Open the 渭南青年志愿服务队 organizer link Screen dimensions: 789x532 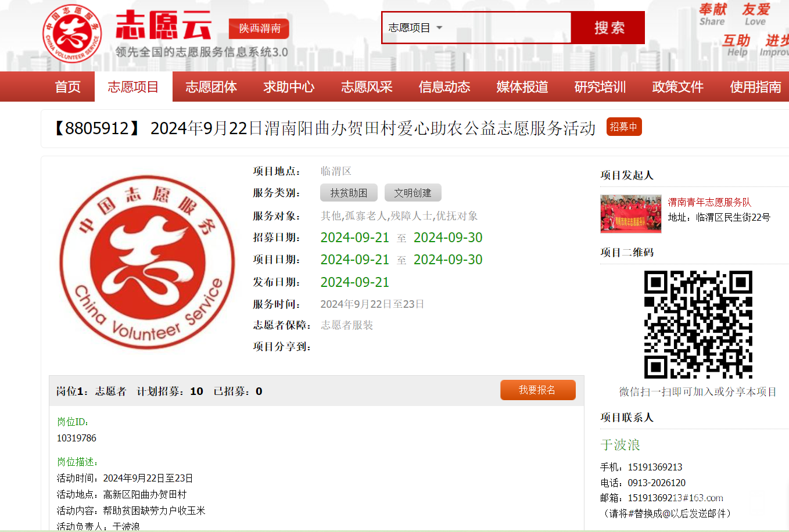point(709,202)
